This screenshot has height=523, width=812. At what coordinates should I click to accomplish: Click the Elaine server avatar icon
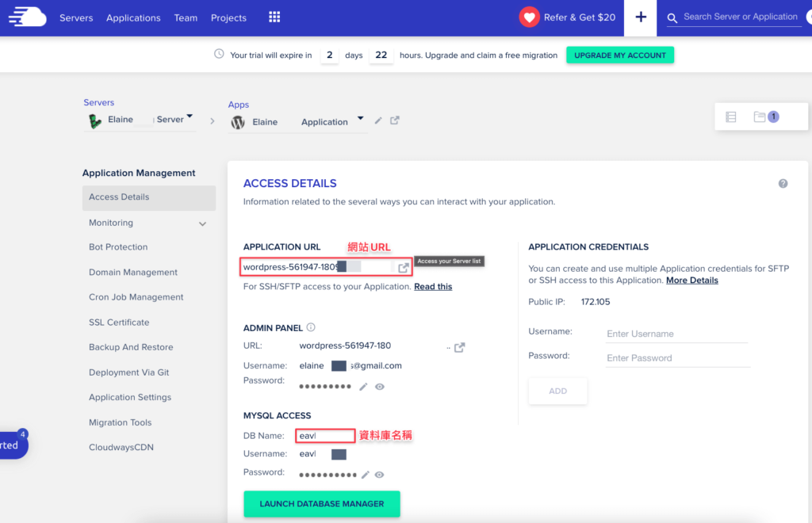(95, 121)
